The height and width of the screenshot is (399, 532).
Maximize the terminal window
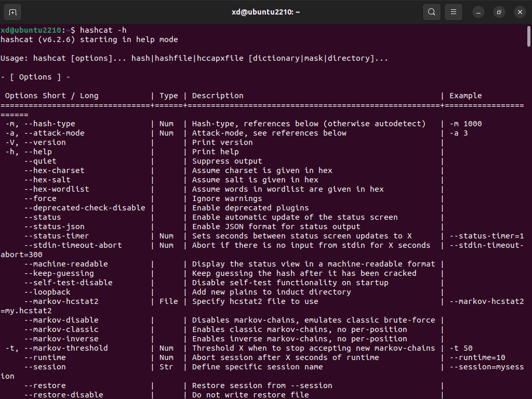click(499, 12)
